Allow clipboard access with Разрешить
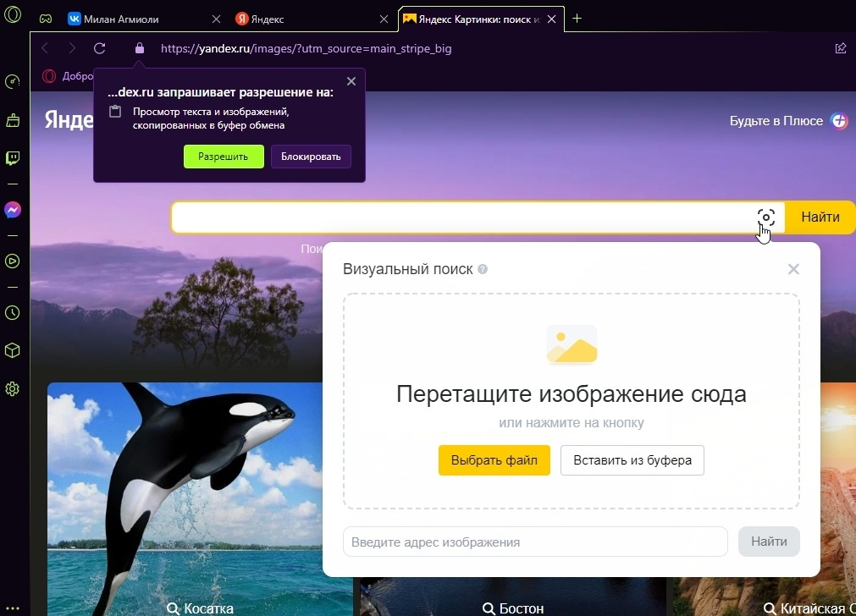Screen dimensions: 856x616 click(224, 157)
